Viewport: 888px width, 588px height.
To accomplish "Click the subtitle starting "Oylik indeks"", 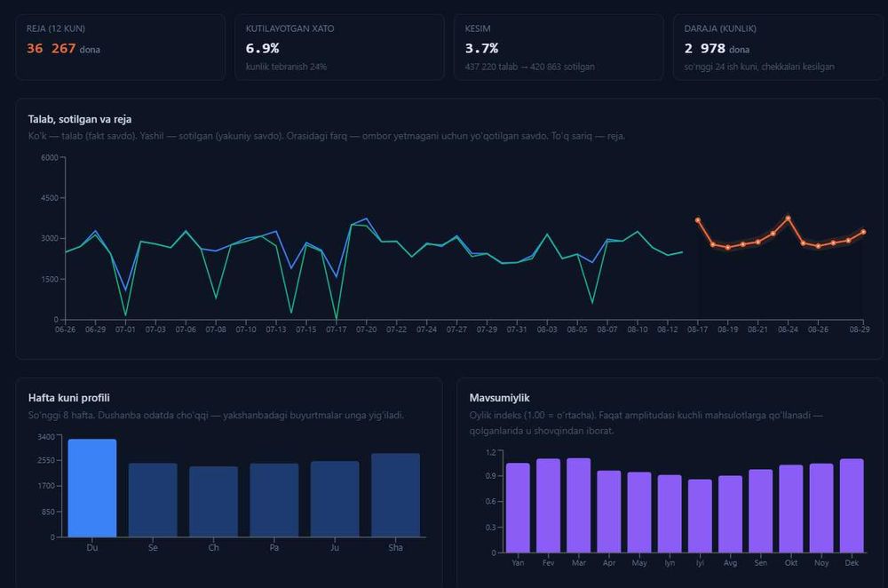I will click(646, 423).
